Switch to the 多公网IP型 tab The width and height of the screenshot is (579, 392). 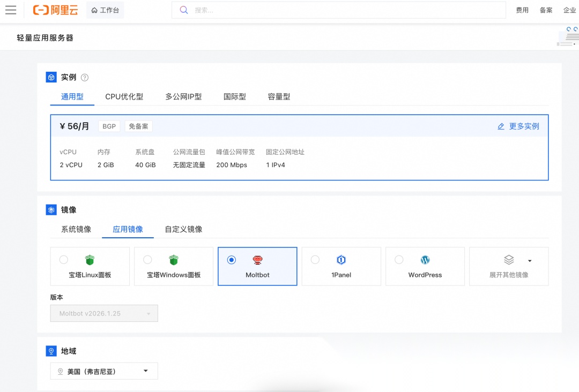[183, 96]
